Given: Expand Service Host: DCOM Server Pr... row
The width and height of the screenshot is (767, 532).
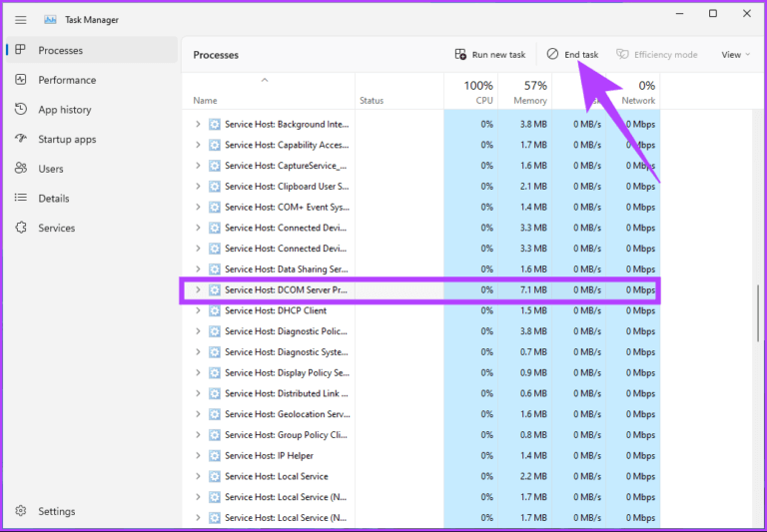Looking at the screenshot, I should (198, 290).
